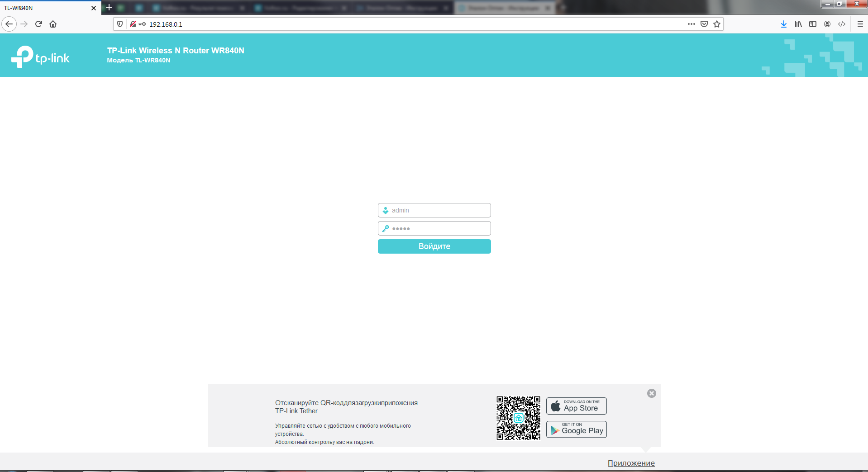Save page to Pocket
The height and width of the screenshot is (472, 868).
(x=704, y=24)
